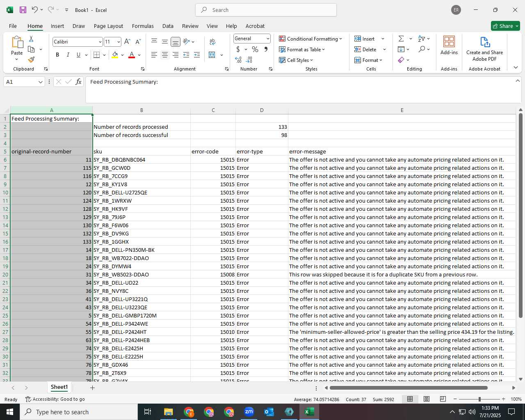
Task: Click the Share button
Action: [505, 26]
